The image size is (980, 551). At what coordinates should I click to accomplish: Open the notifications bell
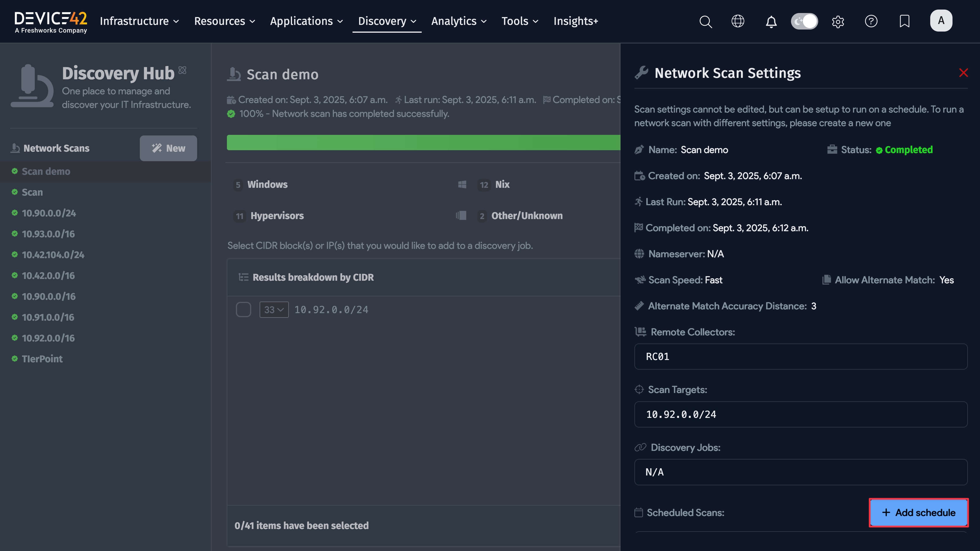pos(771,22)
